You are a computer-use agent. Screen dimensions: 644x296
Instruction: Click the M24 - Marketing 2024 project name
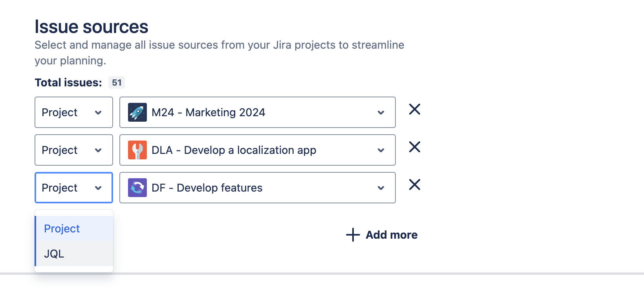[x=208, y=112]
